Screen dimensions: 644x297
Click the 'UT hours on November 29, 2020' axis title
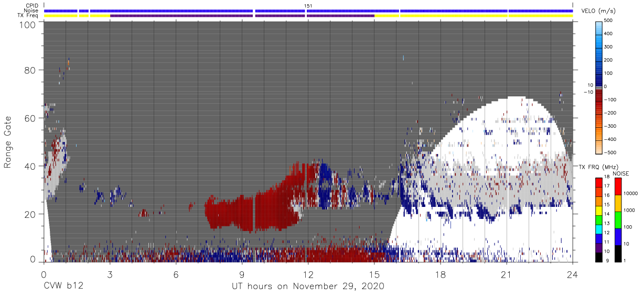[x=308, y=287]
